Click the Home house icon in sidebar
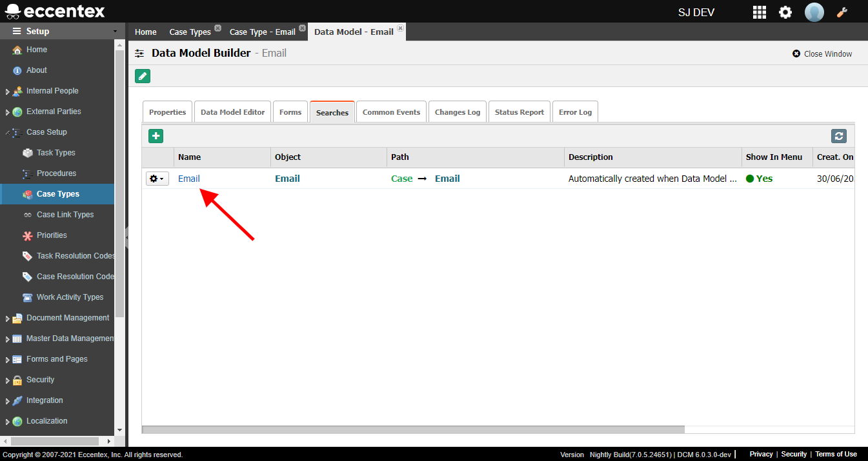Viewport: 868px width, 461px height. pos(17,50)
